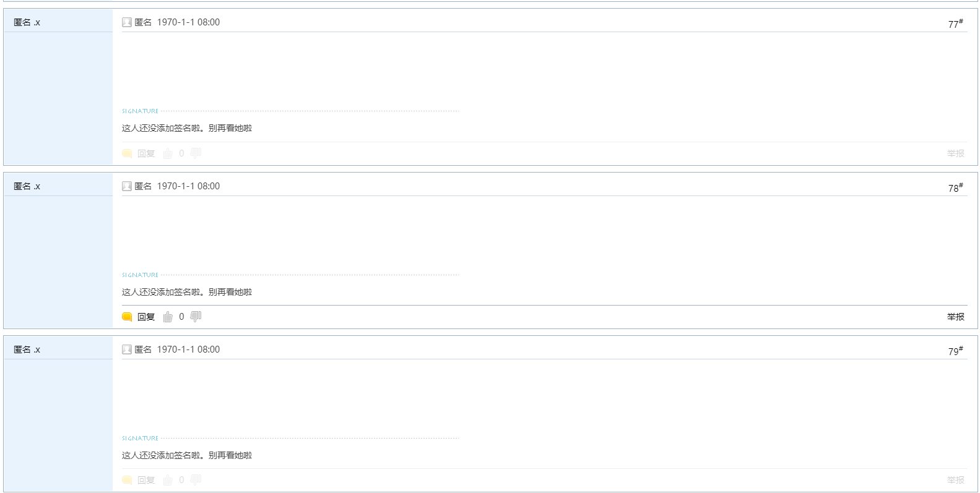The width and height of the screenshot is (980, 493).
Task: Dislike post 77 with the thumbs-down icon
Action: (x=196, y=153)
